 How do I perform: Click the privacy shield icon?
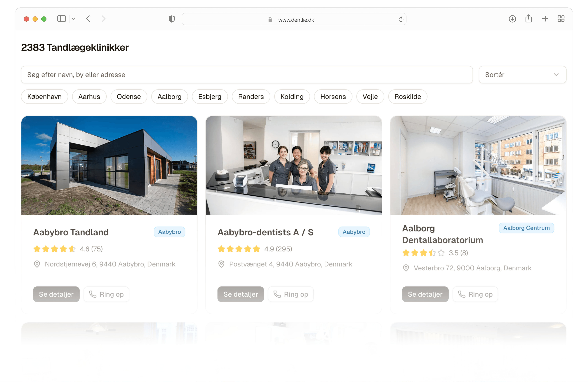click(171, 19)
